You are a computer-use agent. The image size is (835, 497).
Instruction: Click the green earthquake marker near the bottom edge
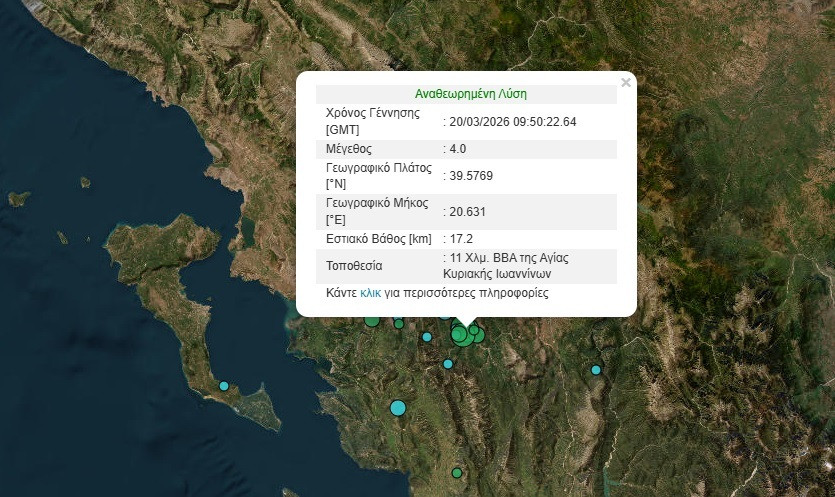point(456,472)
